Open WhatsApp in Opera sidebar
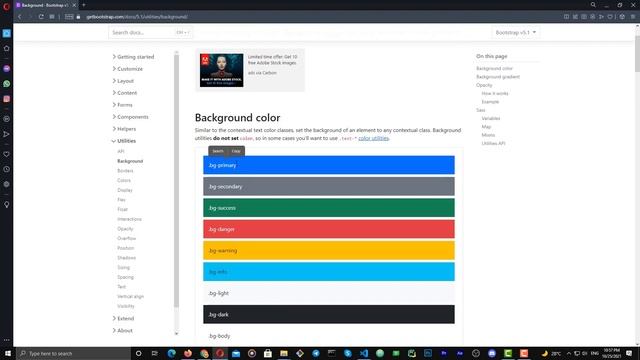 [7, 84]
